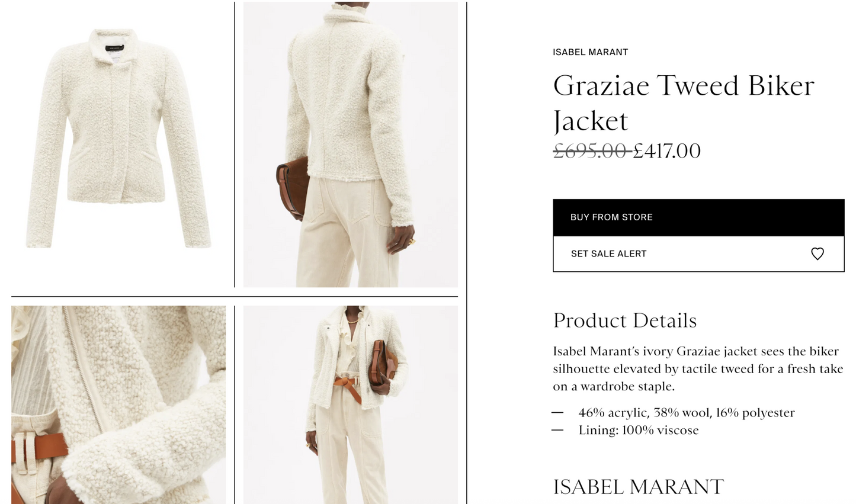Image resolution: width=856 pixels, height=504 pixels.
Task: View the full outfit model photo
Action: [x=350, y=405]
